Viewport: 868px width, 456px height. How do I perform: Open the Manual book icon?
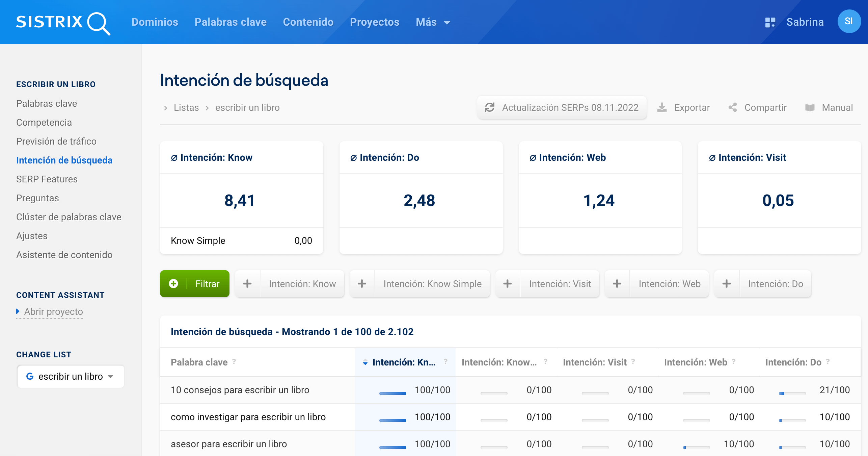pos(810,107)
